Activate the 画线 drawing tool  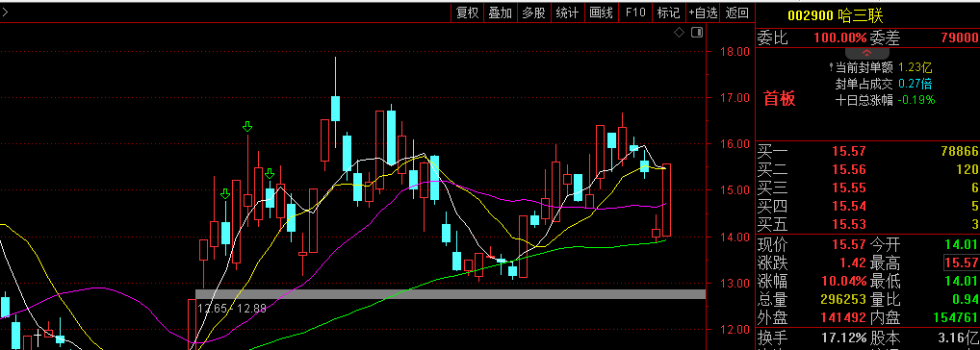pos(602,12)
